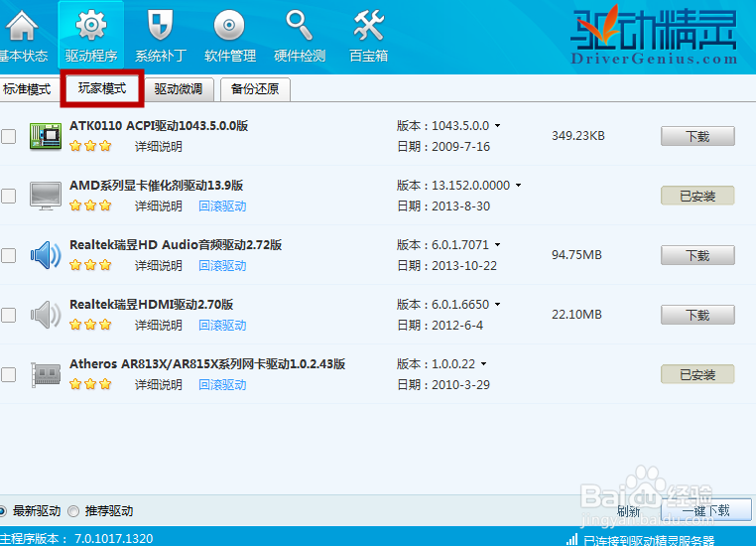
Task: Click the DriverGenius logo
Action: pos(654,35)
